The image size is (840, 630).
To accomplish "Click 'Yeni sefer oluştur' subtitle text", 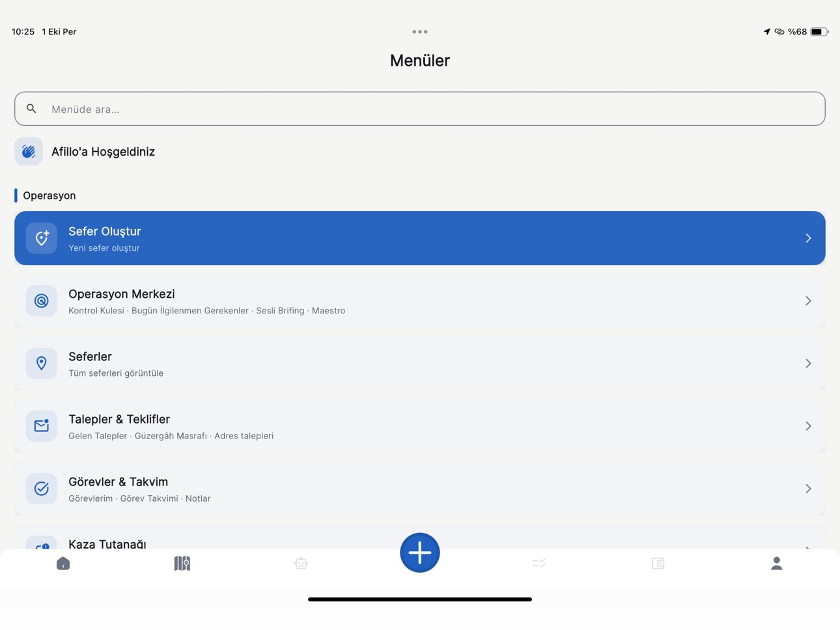I will pos(104,248).
